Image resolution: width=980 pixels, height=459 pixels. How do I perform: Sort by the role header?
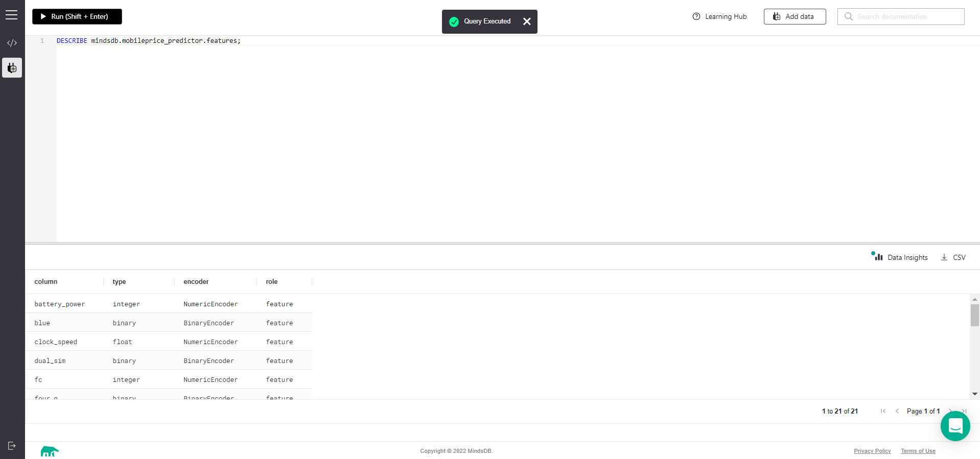[x=272, y=282]
